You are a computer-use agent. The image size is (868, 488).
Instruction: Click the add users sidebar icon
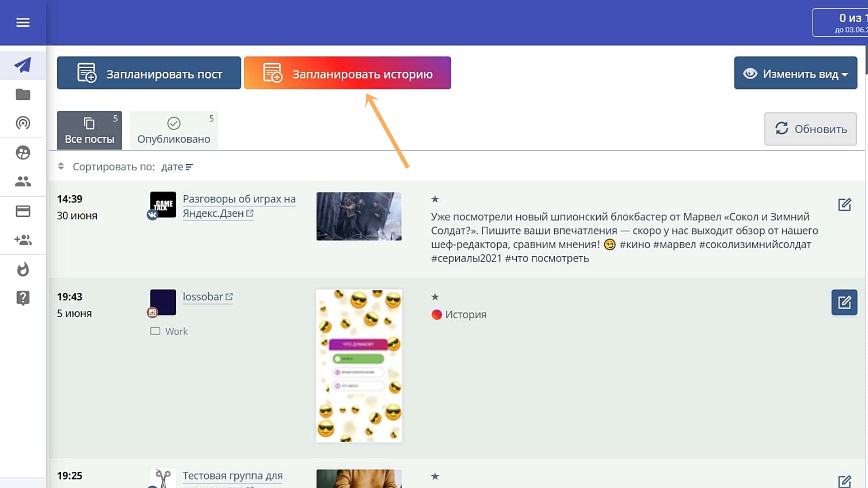click(23, 240)
